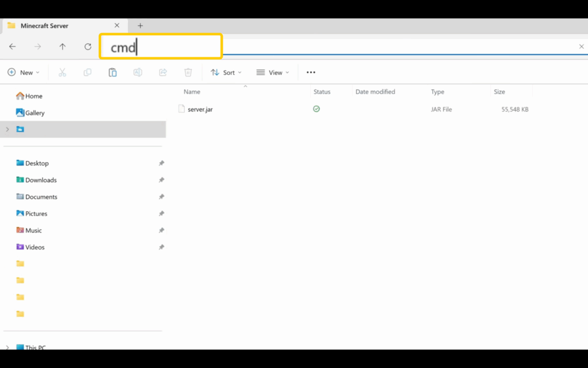Click the JAR File type cell
This screenshot has height=368, width=588.
(442, 109)
